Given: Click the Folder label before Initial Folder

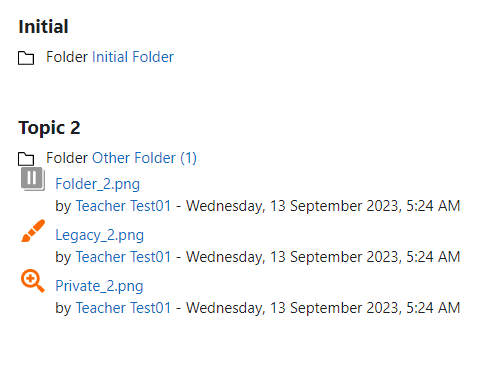Looking at the screenshot, I should (x=67, y=57).
